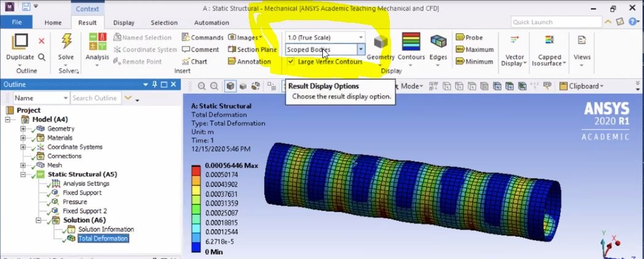Click the red X delete icon

click(42, 41)
